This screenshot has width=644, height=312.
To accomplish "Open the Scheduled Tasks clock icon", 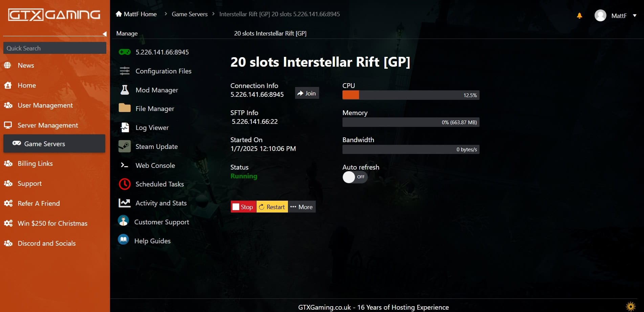I will pos(125,184).
